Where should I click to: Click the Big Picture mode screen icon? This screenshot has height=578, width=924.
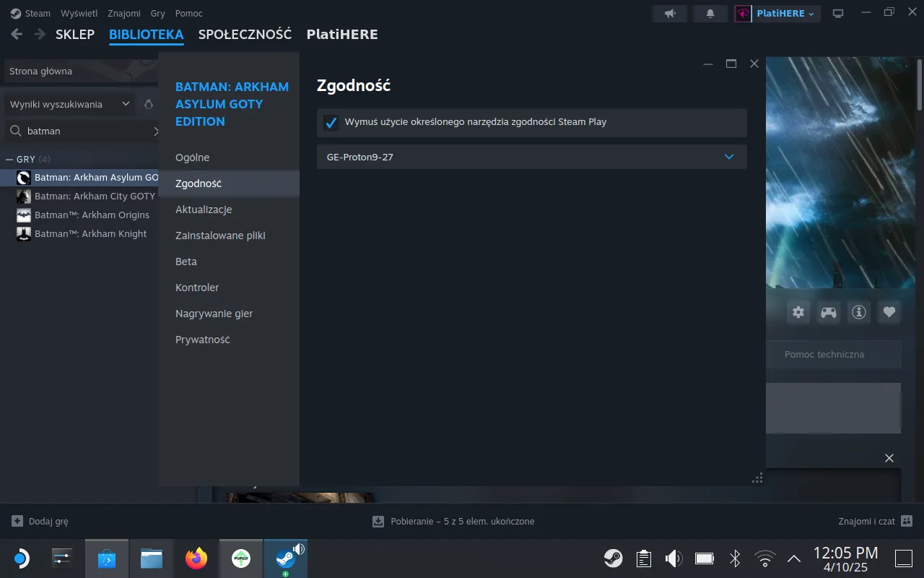tap(837, 13)
